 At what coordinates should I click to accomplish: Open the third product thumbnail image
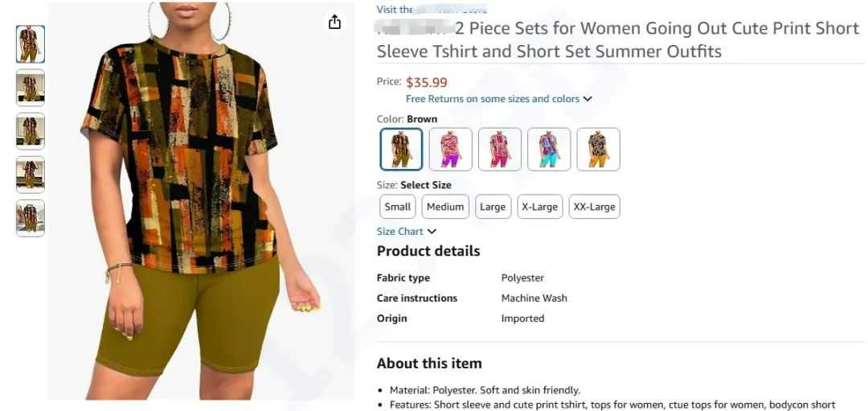[x=31, y=131]
